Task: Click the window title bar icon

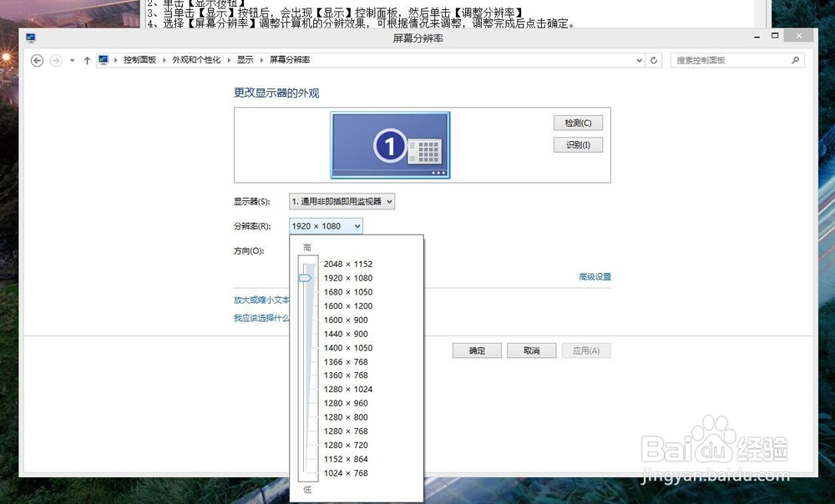Action: tap(31, 38)
